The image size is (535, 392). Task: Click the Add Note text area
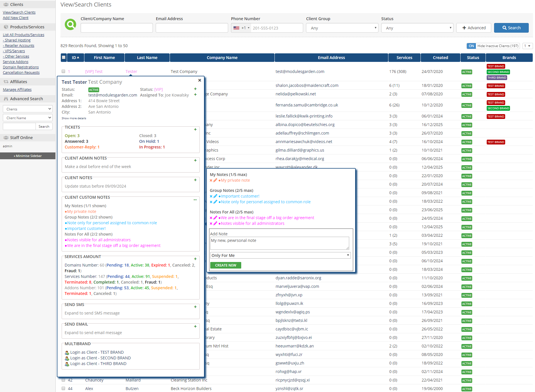click(280, 243)
